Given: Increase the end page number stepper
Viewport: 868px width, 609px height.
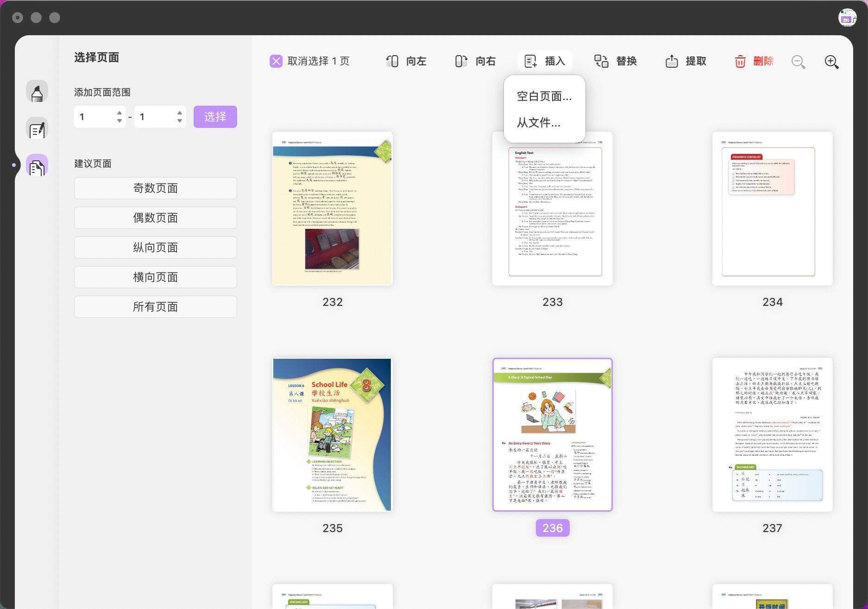Looking at the screenshot, I should 180,113.
